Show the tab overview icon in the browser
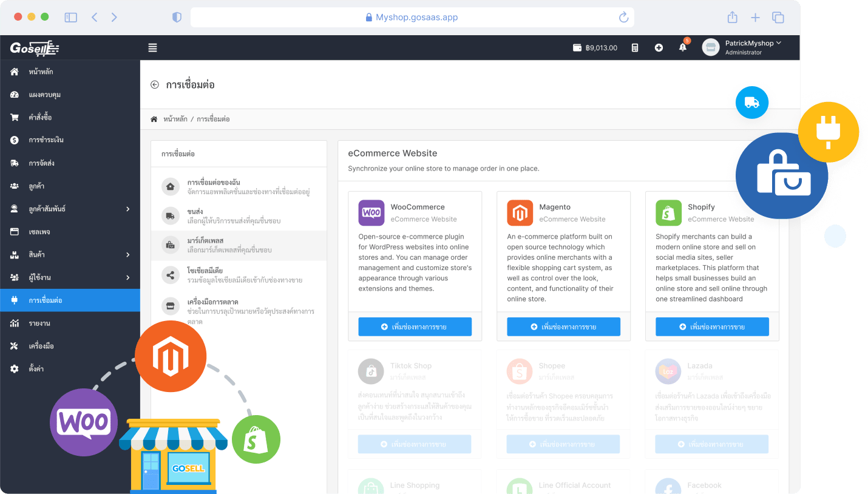The image size is (868, 494). coord(778,18)
